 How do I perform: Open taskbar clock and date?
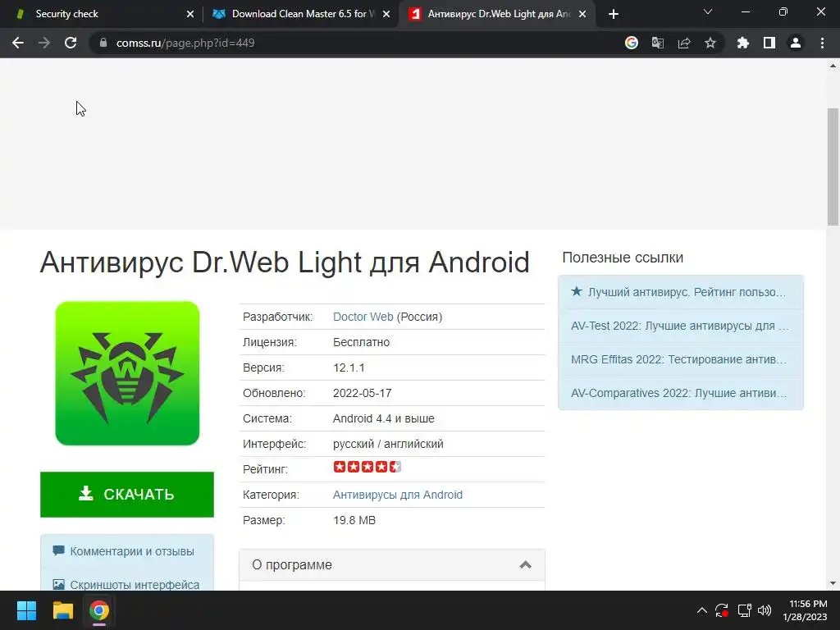806,610
